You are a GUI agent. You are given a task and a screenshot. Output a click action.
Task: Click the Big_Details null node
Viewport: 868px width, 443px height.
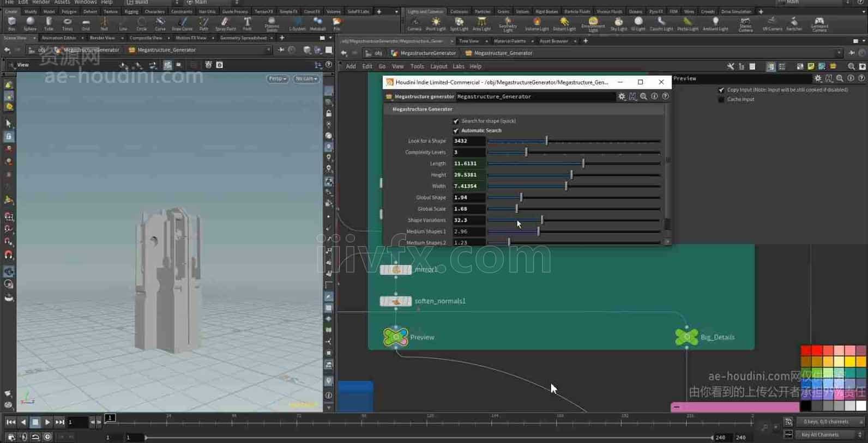pyautogui.click(x=686, y=337)
